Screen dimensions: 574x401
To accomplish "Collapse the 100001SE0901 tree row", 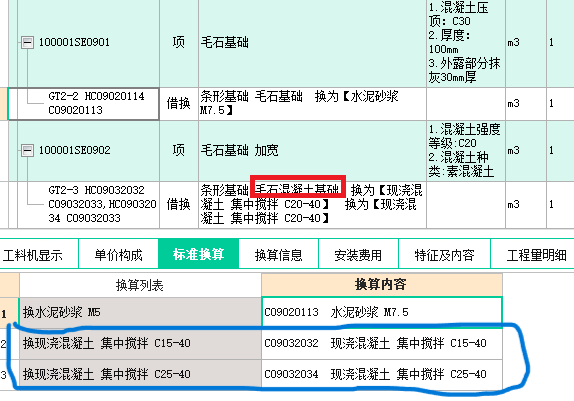I will point(27,42).
